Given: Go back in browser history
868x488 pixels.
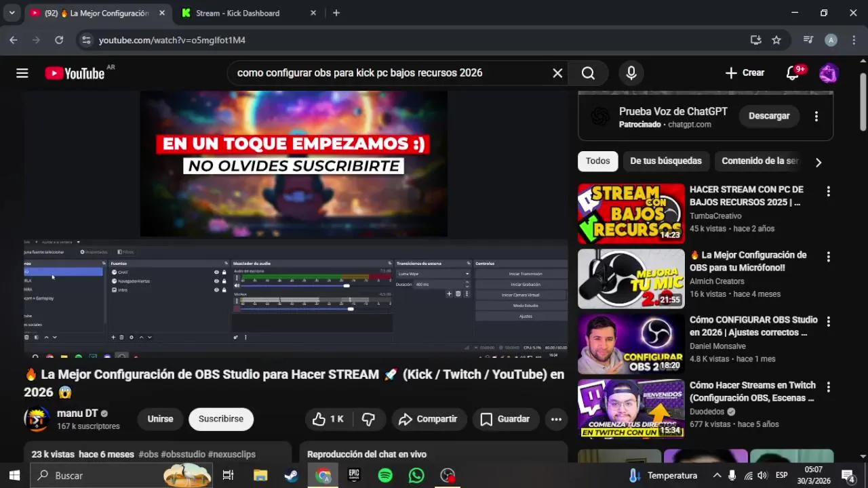Looking at the screenshot, I should pos(14,40).
